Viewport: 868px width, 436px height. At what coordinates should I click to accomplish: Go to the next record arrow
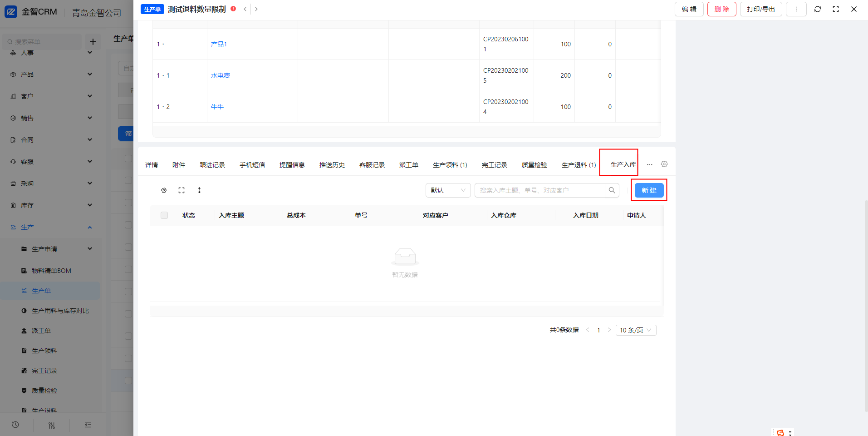[256, 9]
